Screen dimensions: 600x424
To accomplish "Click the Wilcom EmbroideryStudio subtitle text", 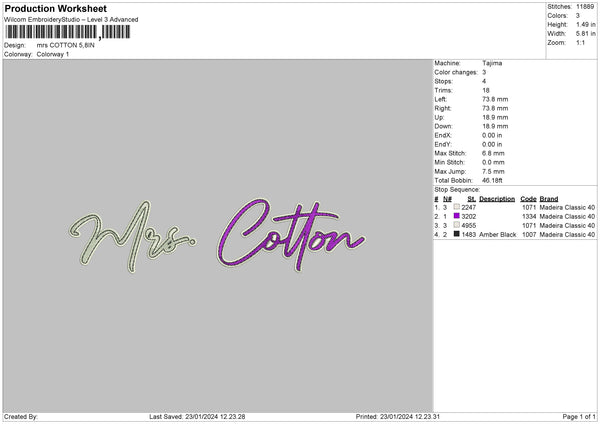I will (x=71, y=20).
